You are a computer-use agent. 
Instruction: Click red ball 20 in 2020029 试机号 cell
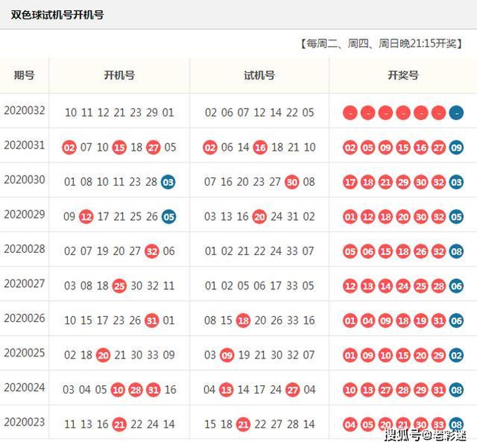point(259,217)
